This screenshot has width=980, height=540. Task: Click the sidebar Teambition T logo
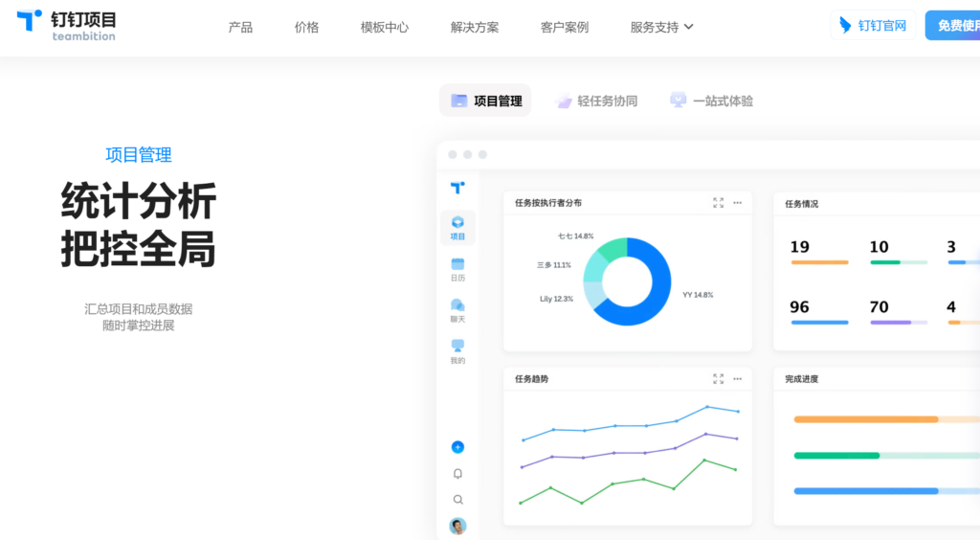pyautogui.click(x=457, y=188)
